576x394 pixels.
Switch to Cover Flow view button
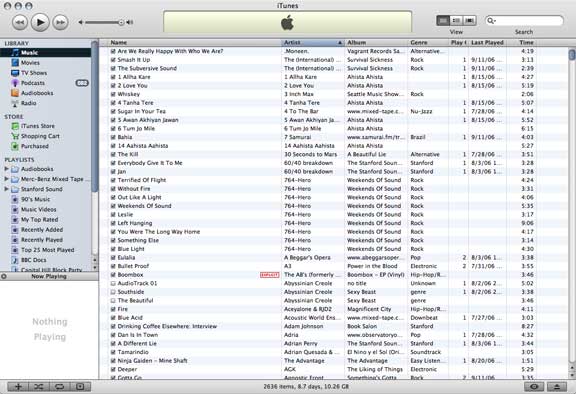469,21
